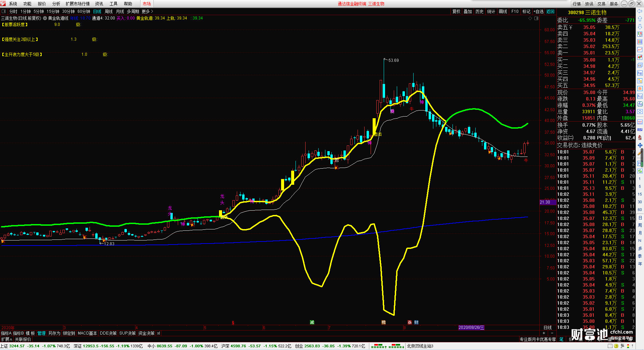Open the F10 company info icon in sidebar
This screenshot has height=350, width=644.
coord(640,73)
